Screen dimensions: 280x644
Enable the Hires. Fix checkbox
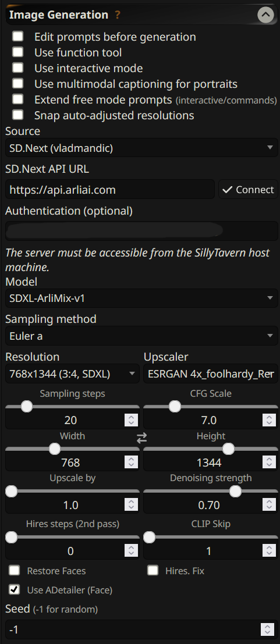click(x=153, y=571)
